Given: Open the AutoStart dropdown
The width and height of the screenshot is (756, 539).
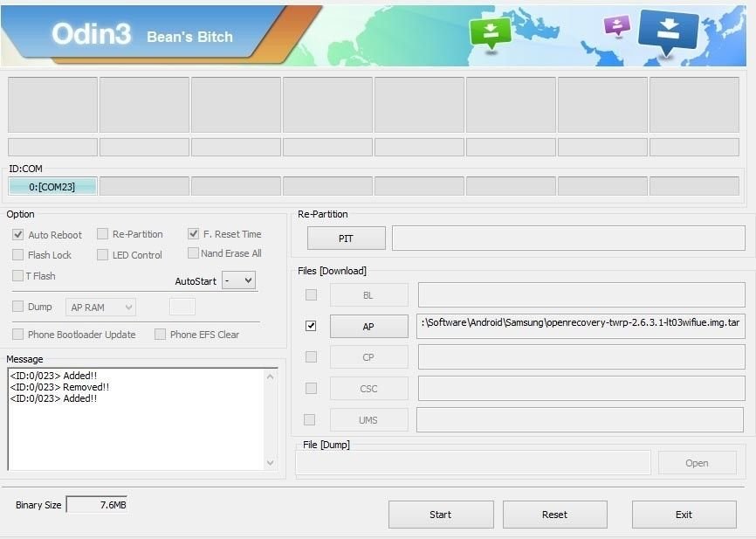Looking at the screenshot, I should click(238, 280).
